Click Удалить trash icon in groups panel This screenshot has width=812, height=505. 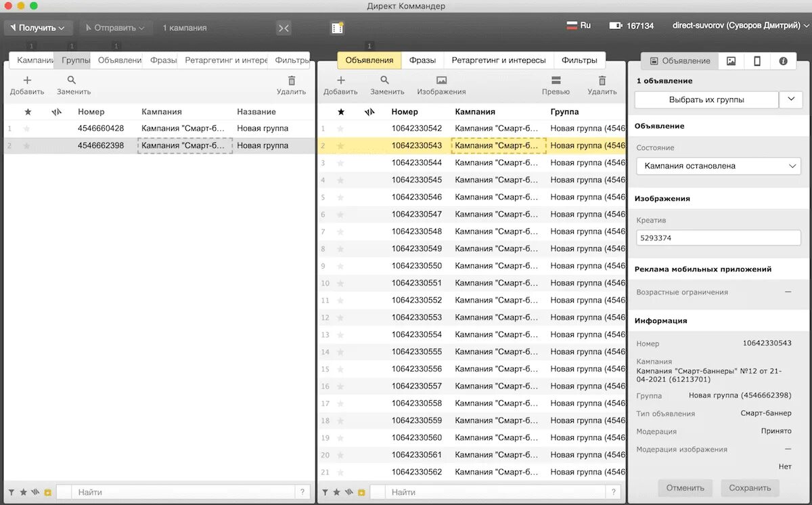pyautogui.click(x=292, y=80)
